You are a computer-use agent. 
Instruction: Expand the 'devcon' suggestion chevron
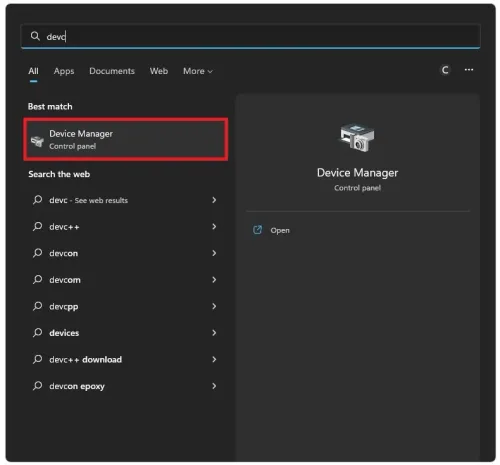click(x=214, y=253)
